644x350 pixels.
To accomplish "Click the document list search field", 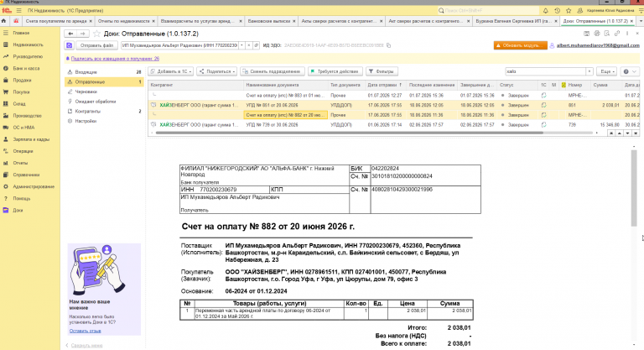I will (x=545, y=71).
